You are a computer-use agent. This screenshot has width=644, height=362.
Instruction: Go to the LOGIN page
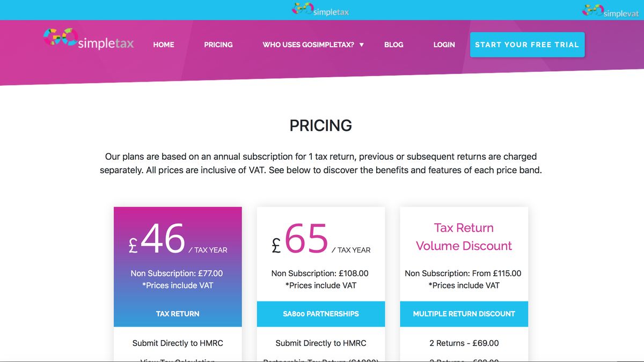(444, 45)
